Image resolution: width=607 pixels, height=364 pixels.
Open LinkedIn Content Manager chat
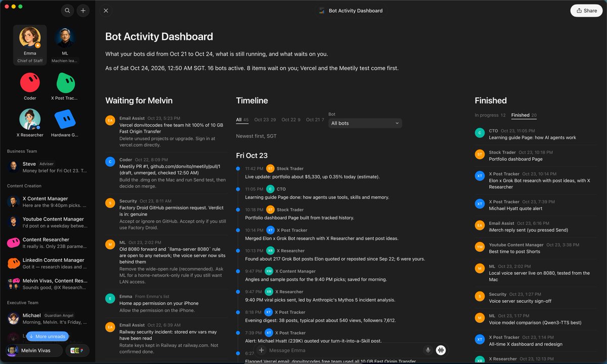(x=48, y=263)
